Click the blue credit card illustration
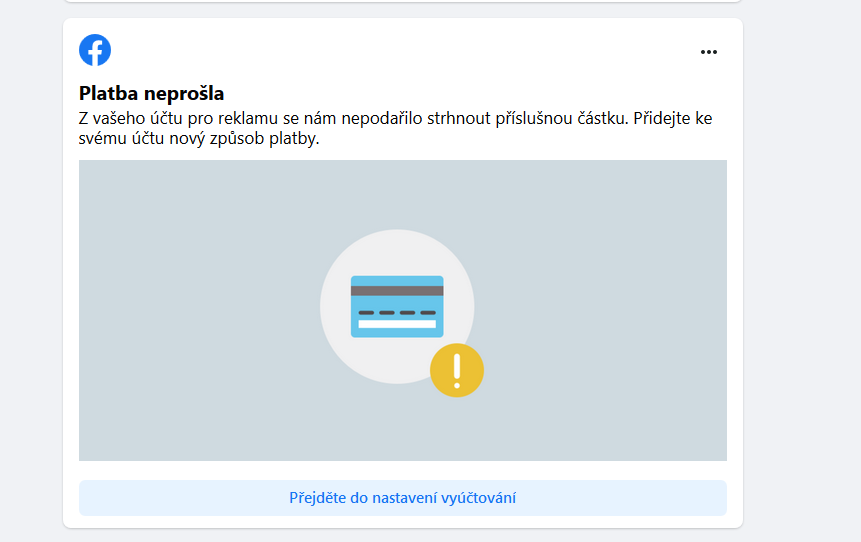Image resolution: width=861 pixels, height=542 pixels. (397, 304)
